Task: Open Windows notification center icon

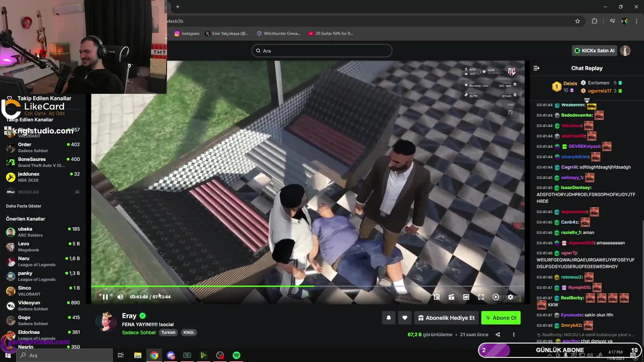Action: [x=633, y=355]
